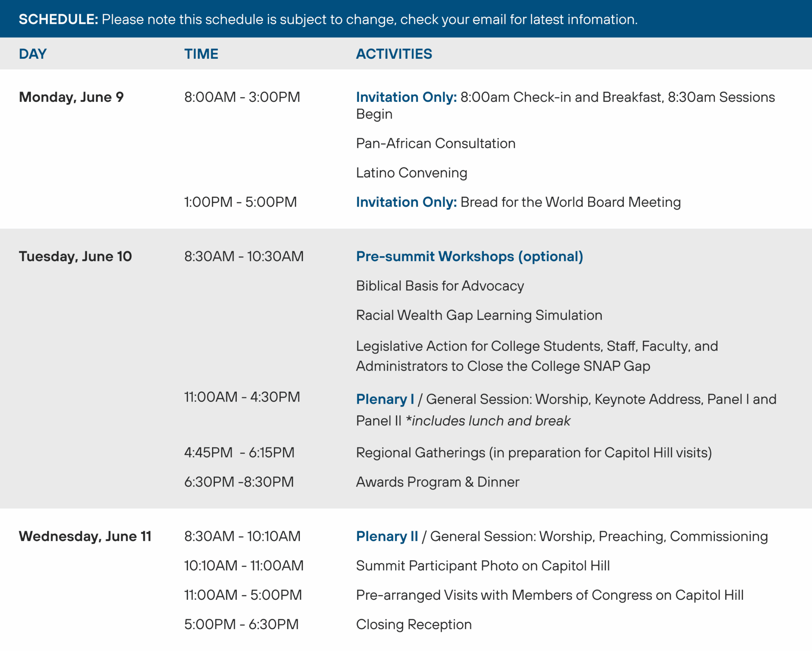812x651 pixels.
Task: Click Invitation Only label for Board Meeting
Action: tap(406, 202)
